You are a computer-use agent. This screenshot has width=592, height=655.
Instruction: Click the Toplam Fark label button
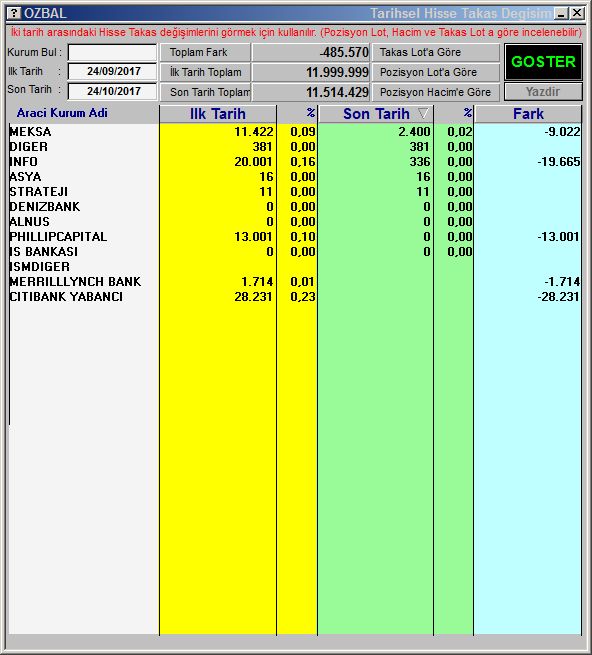pyautogui.click(x=205, y=52)
